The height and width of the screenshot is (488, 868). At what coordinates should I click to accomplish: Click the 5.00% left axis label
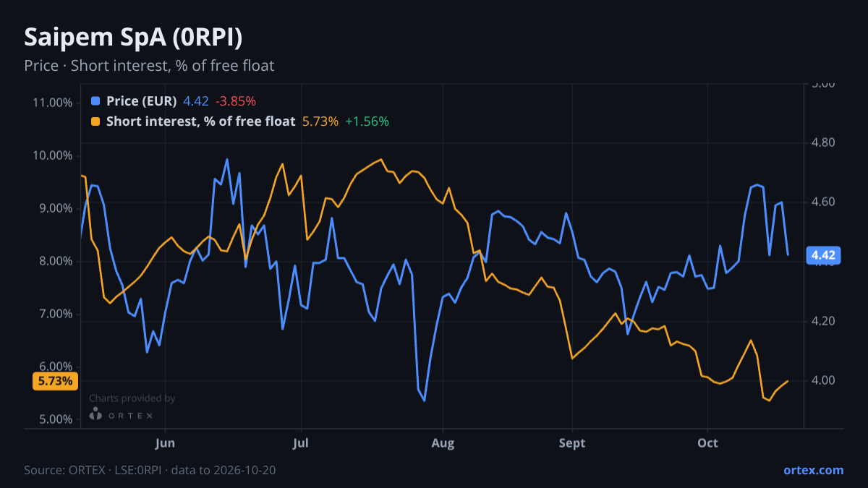pyautogui.click(x=56, y=420)
